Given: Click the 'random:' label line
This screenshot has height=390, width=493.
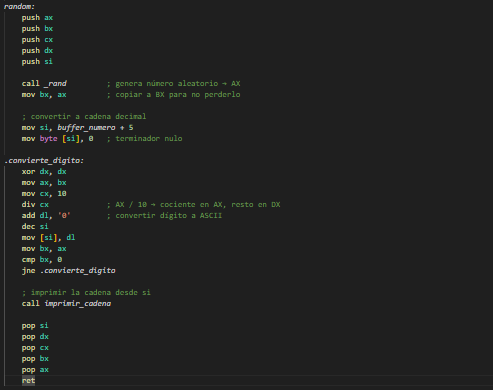Looking at the screenshot, I should pyautogui.click(x=19, y=6).
